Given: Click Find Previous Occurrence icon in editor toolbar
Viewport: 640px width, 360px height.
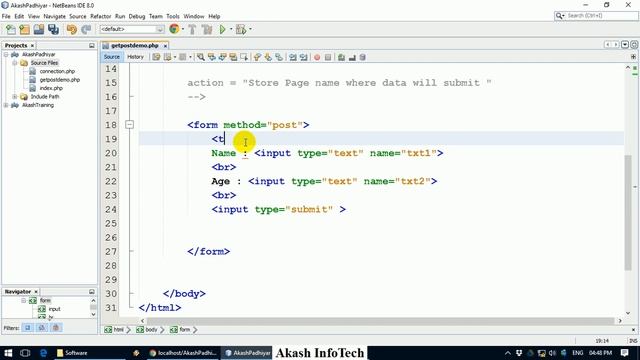Looking at the screenshot, I should click(211, 57).
